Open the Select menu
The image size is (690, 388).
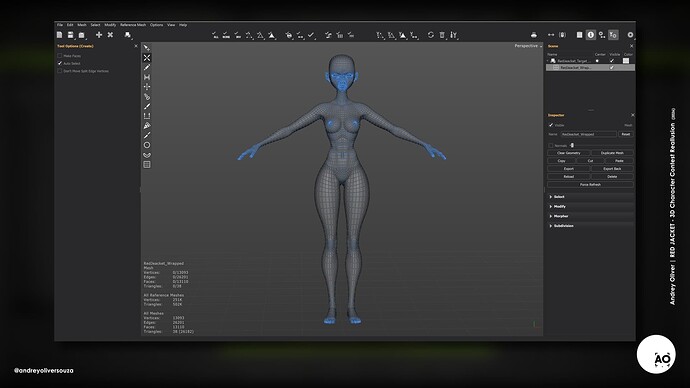(x=95, y=25)
